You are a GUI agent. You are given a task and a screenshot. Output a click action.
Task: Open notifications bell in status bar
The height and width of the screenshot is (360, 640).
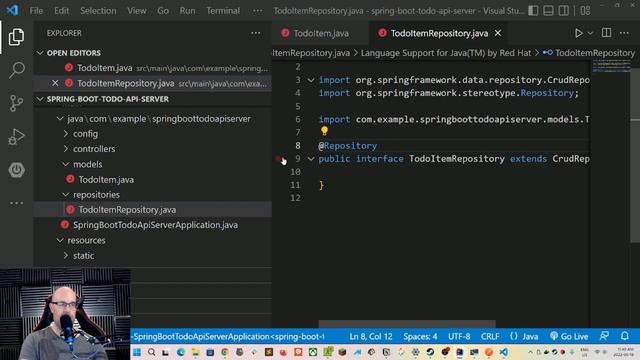pos(624,336)
